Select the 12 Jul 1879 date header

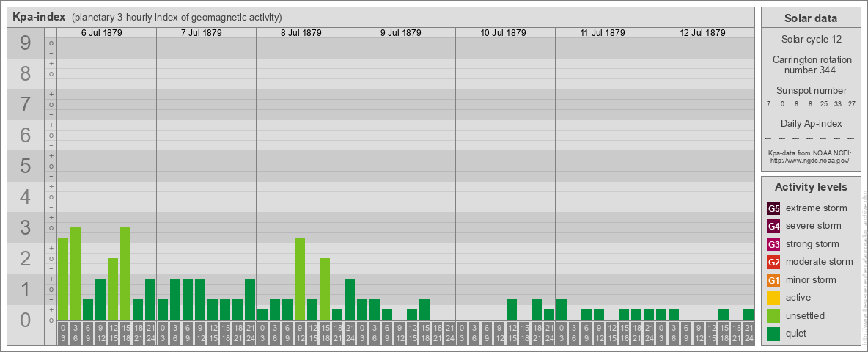[702, 33]
